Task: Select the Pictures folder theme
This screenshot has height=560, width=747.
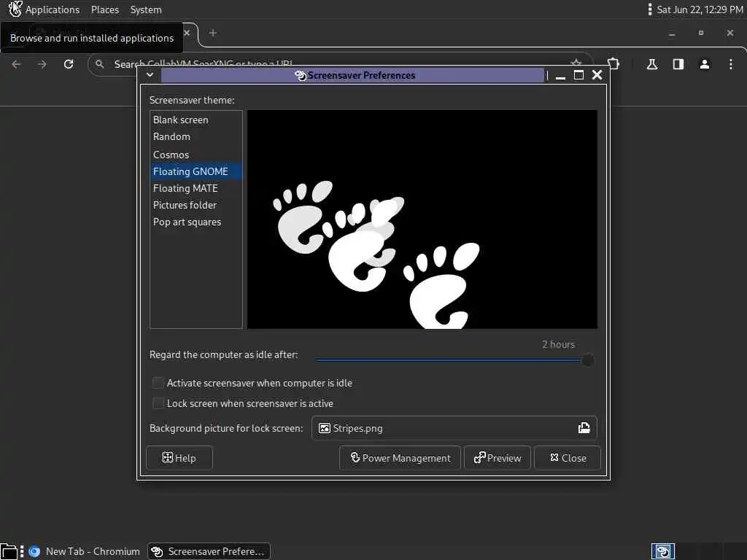Action: (x=196, y=205)
